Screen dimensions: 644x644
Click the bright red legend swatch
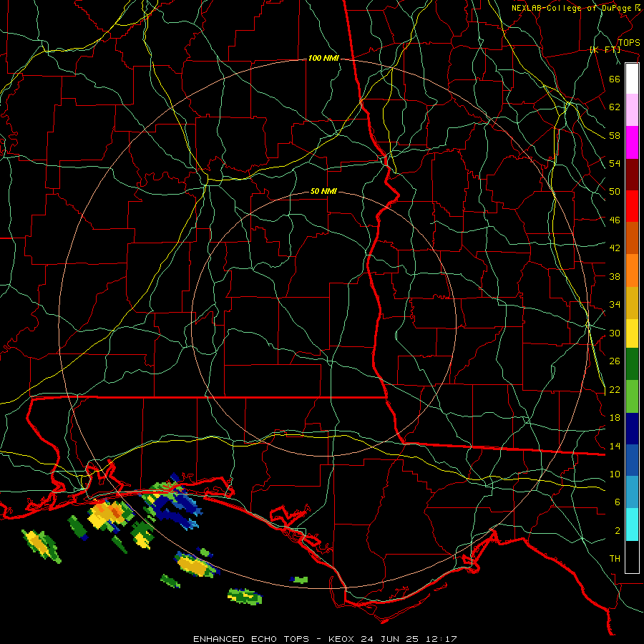(x=632, y=206)
